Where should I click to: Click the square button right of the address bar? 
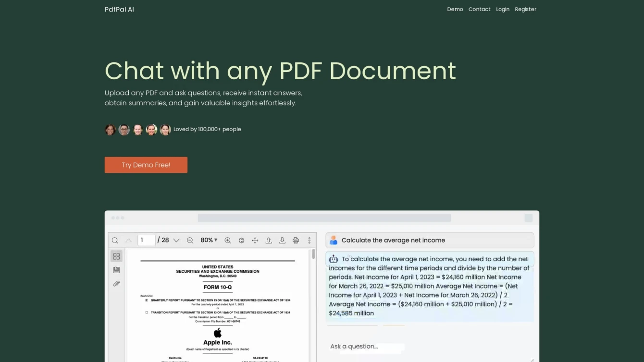pos(529,218)
